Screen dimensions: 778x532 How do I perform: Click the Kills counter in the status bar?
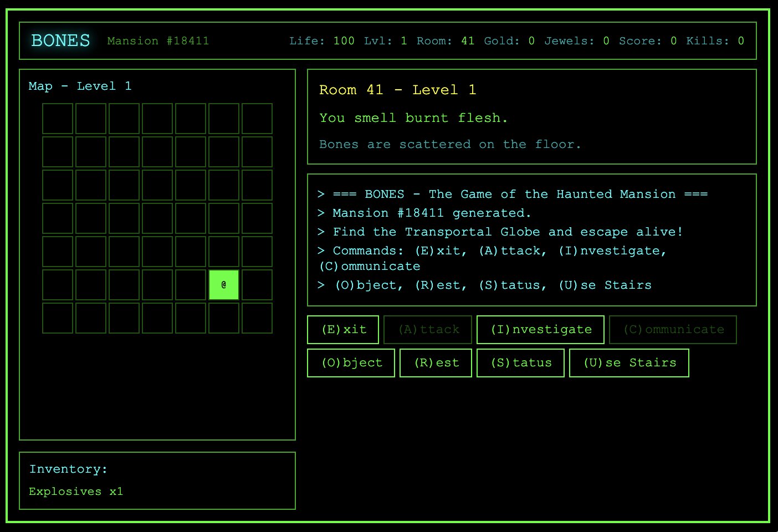point(717,40)
